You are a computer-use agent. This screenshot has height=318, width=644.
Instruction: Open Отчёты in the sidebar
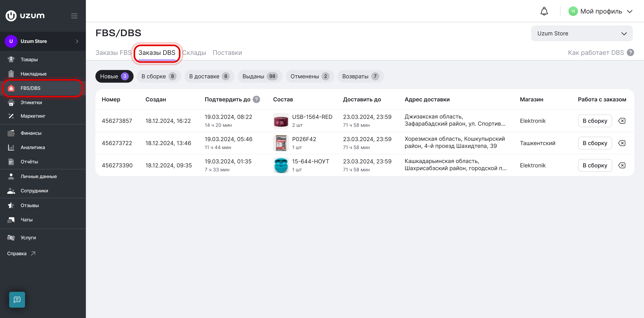tap(43, 162)
